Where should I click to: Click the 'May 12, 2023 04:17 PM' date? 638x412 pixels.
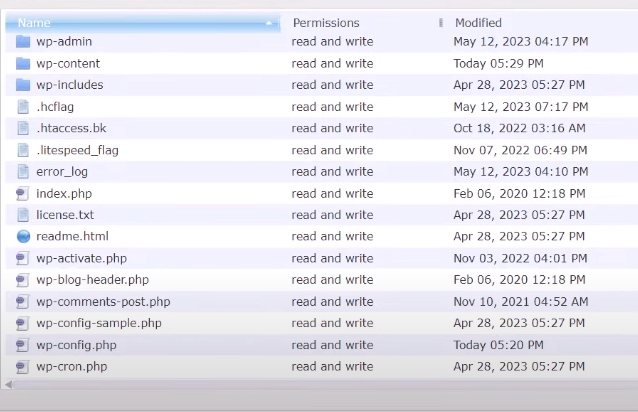click(521, 42)
